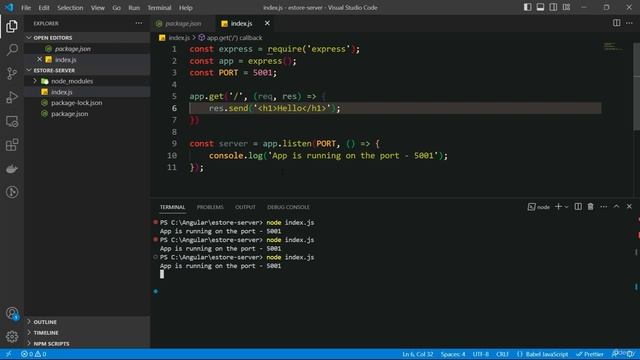Viewport: 640px width, 360px height.
Task: Click the Explorer more actions ellipsis
Action: click(x=139, y=23)
